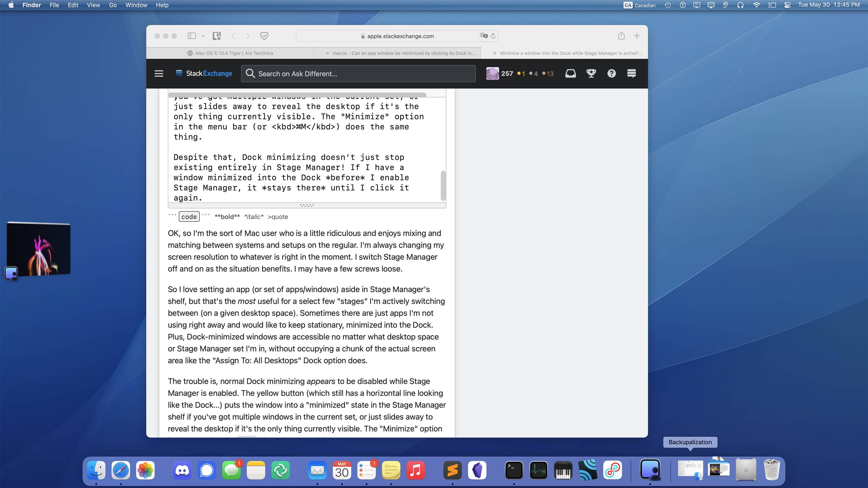Open the site switcher icon
This screenshot has width=868, height=488.
(x=632, y=73)
